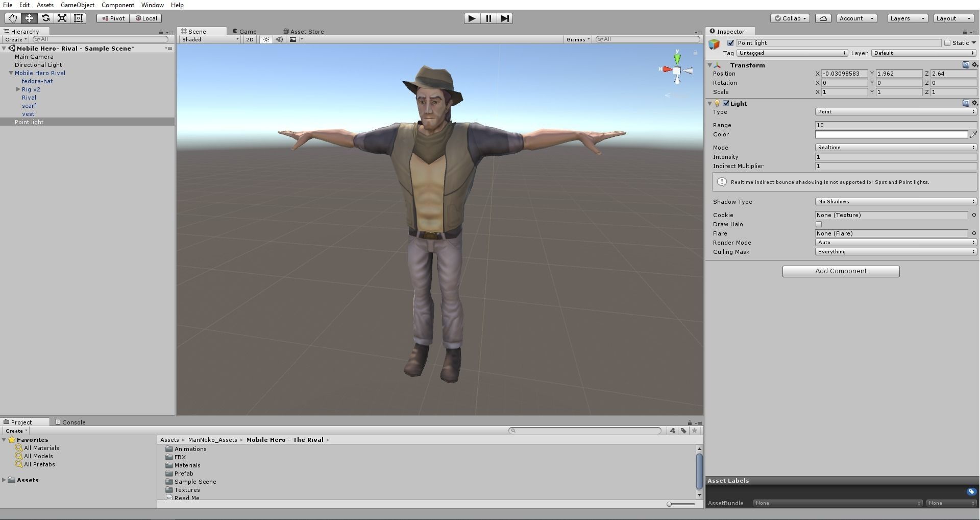Open the Gizmos button menu

click(578, 39)
